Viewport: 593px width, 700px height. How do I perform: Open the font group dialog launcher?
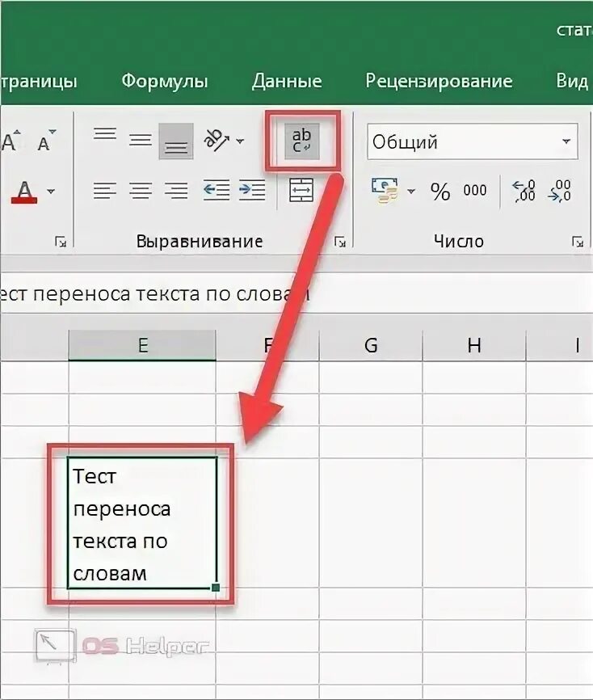coord(61,242)
